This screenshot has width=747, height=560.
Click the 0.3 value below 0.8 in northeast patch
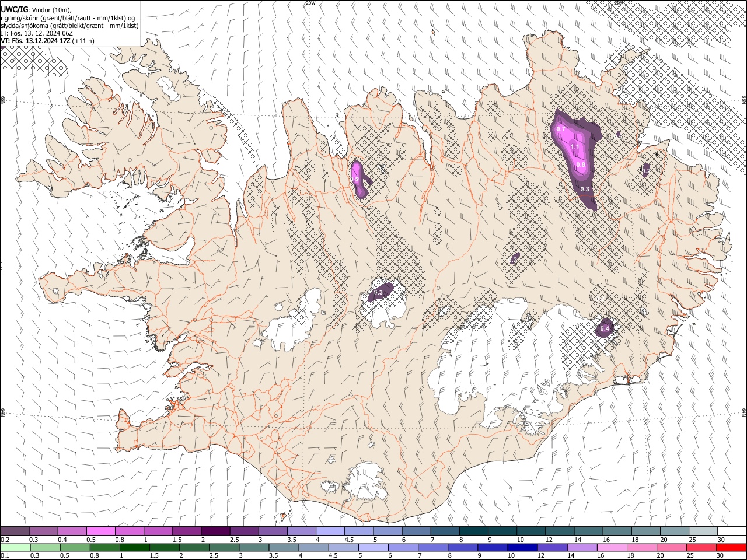click(x=585, y=189)
